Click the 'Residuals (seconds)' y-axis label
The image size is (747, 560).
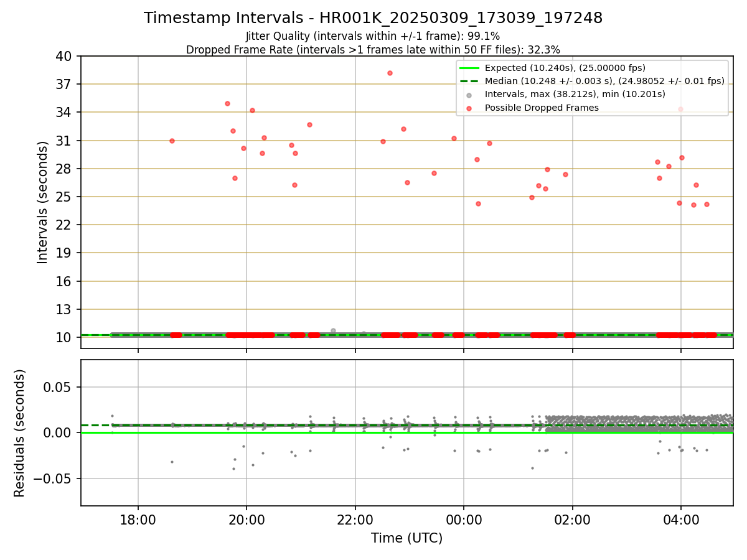tap(20, 433)
